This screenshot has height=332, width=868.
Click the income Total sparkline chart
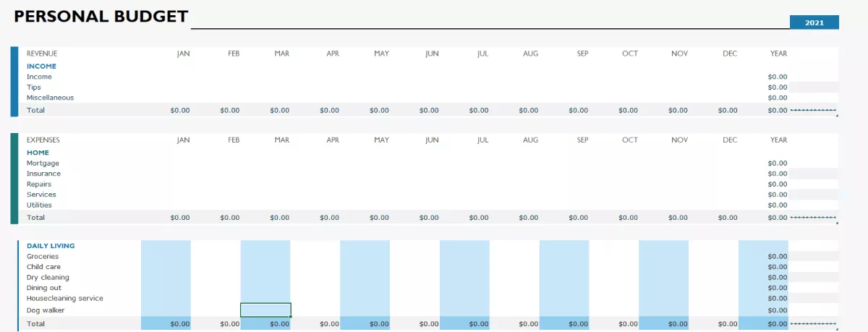coord(814,110)
